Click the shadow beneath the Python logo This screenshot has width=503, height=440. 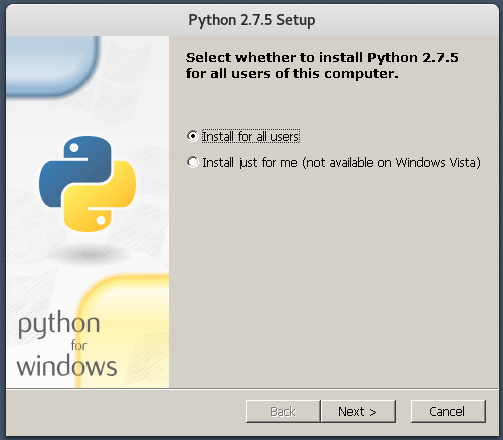click(89, 255)
